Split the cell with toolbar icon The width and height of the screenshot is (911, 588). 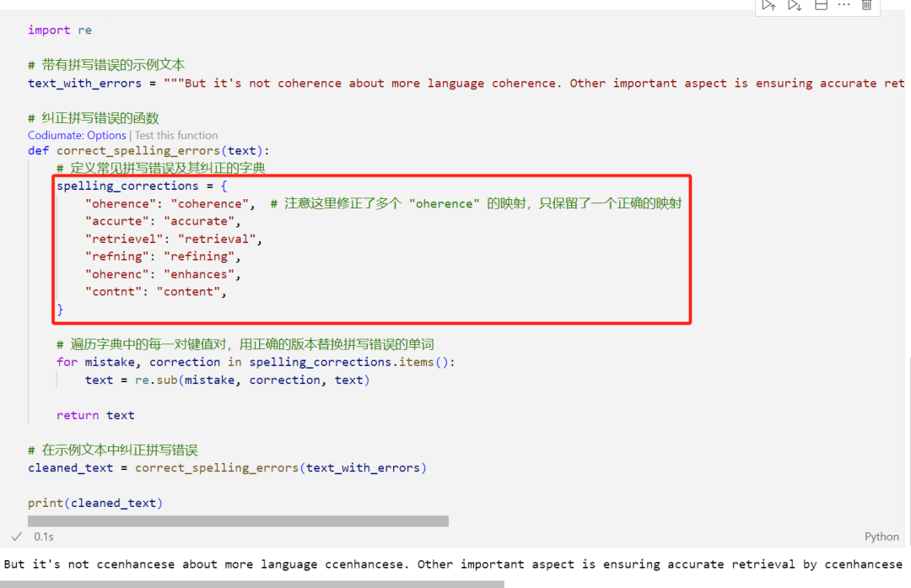click(x=821, y=5)
